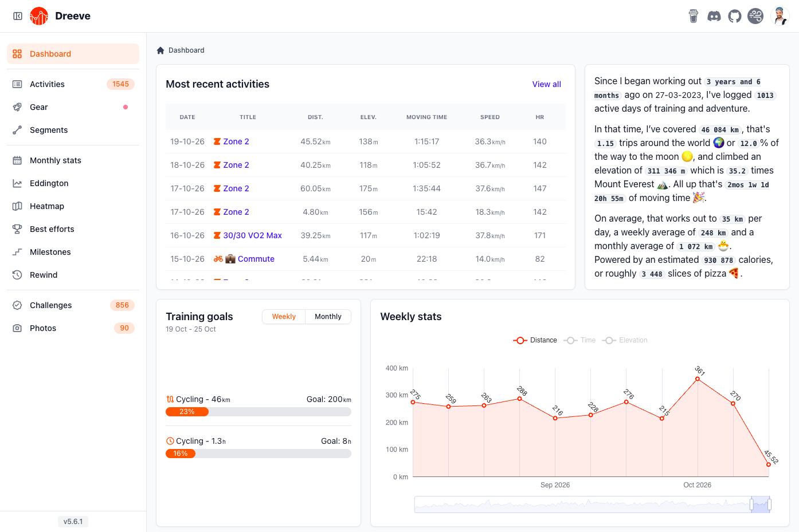The height and width of the screenshot is (532, 799).
Task: Switch training goals to Weekly
Action: [x=284, y=317]
